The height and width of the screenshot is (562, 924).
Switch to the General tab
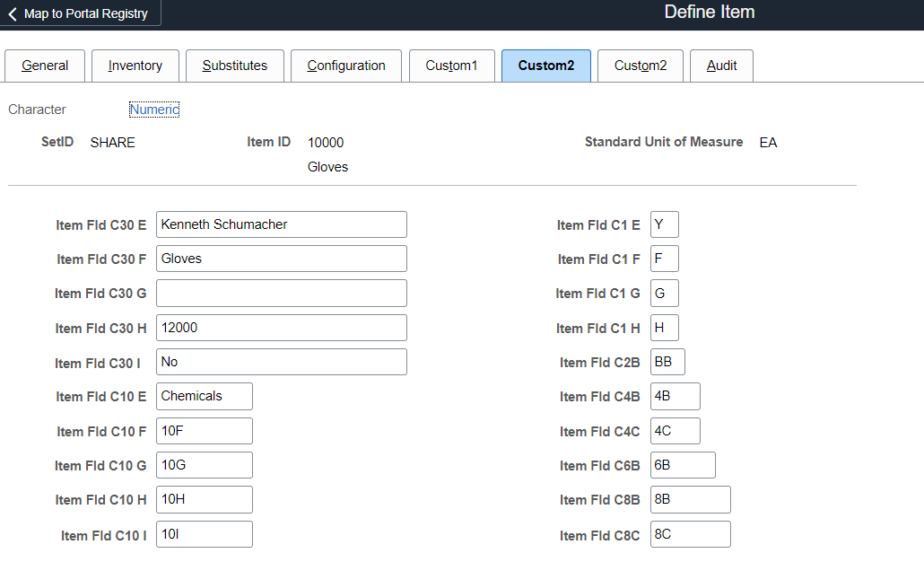click(x=45, y=66)
